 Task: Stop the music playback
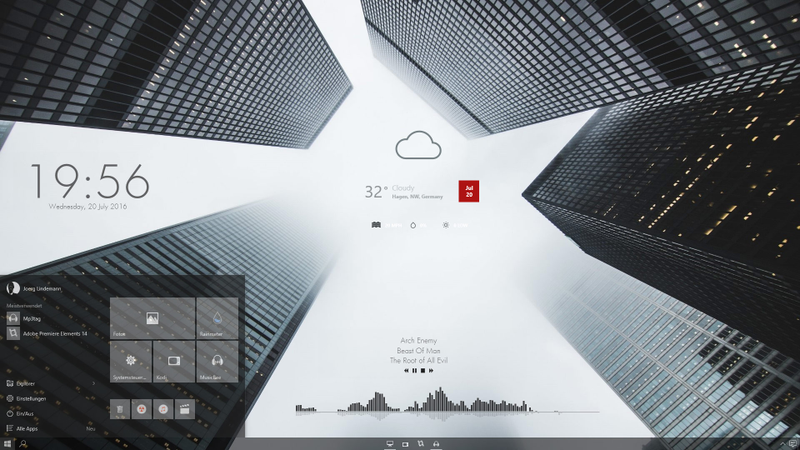[422, 371]
